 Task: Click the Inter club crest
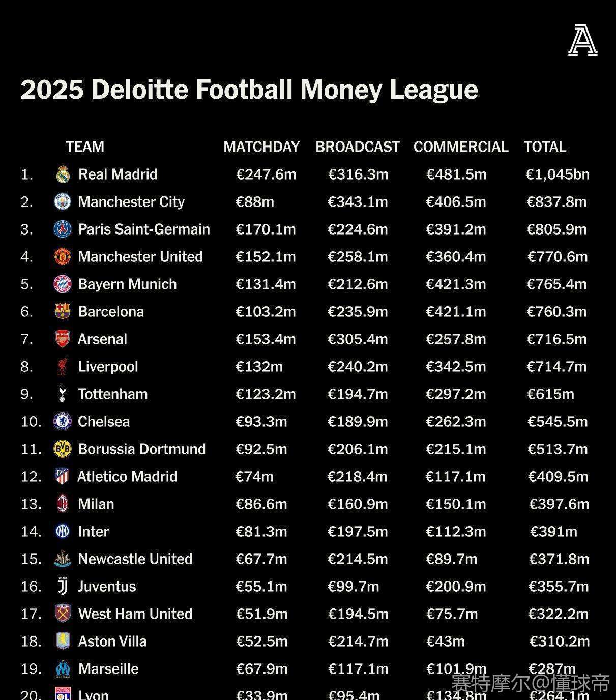pyautogui.click(x=63, y=532)
